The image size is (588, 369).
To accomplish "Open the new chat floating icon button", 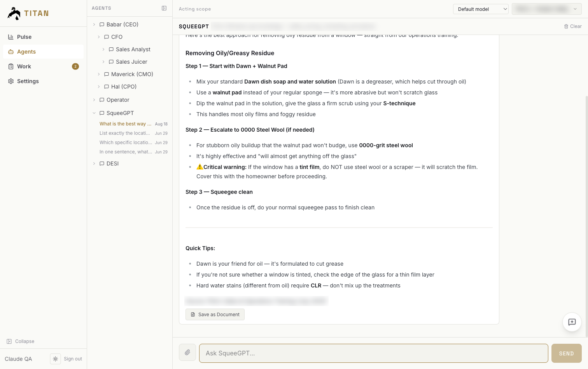I will point(572,322).
